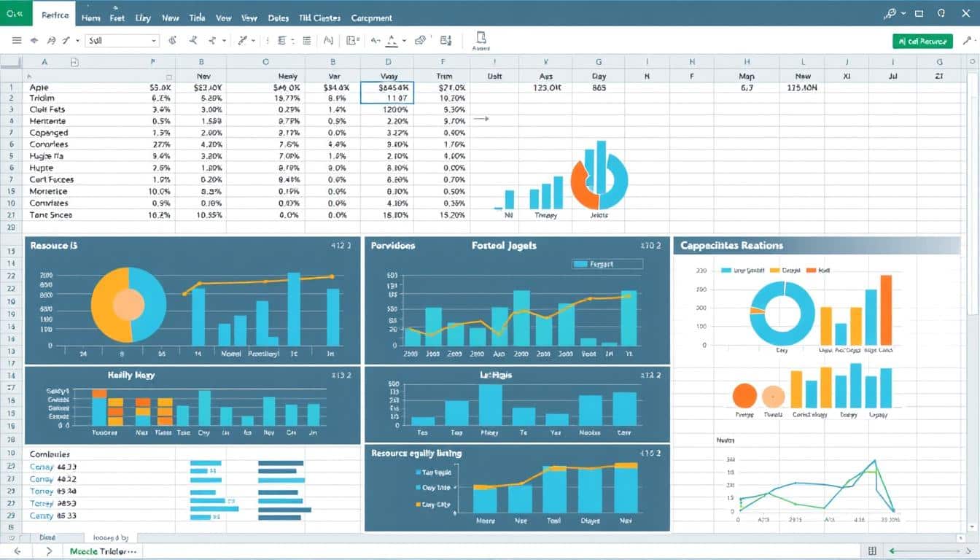980x560 pixels.
Task: Click the Cersty 65 33 list entry
Action: coord(53,516)
